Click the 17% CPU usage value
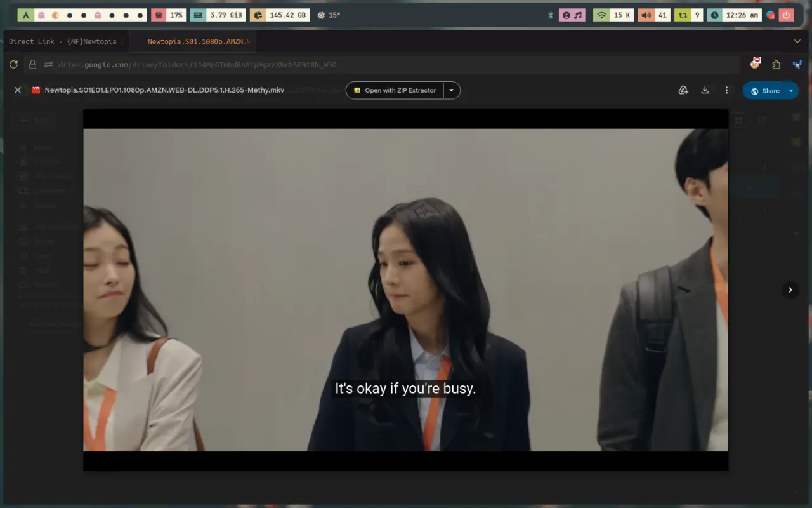Screen dimensions: 812x508 click(176, 15)
